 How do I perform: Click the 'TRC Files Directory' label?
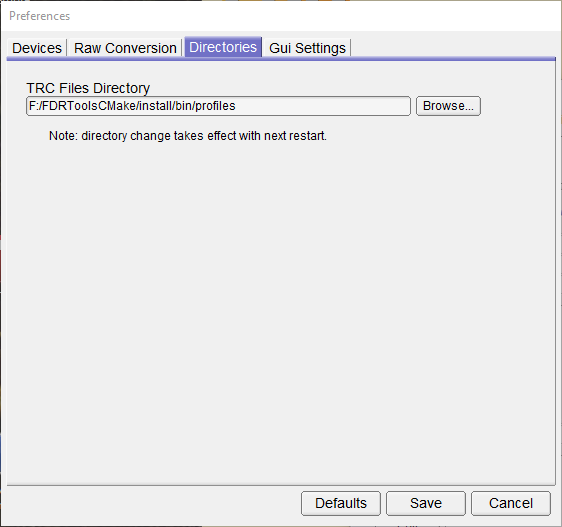88,88
